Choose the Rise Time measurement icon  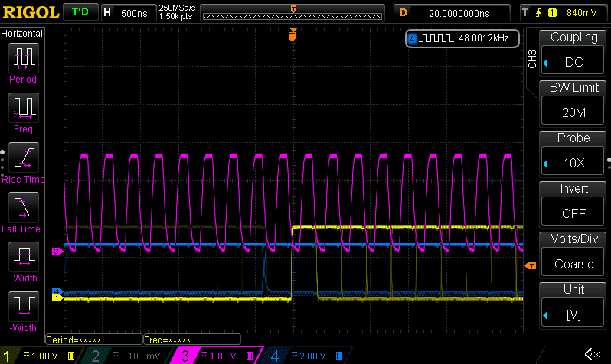click(23, 157)
